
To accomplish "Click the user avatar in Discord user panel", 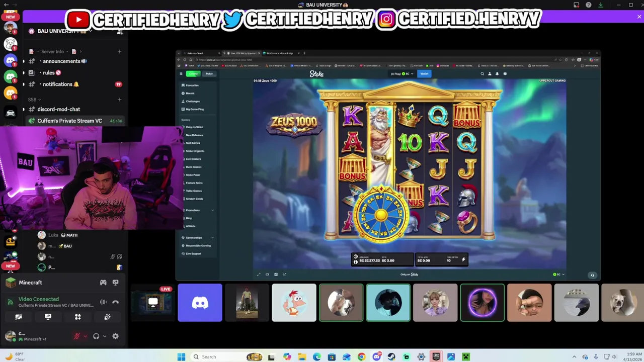I will (x=11, y=336).
